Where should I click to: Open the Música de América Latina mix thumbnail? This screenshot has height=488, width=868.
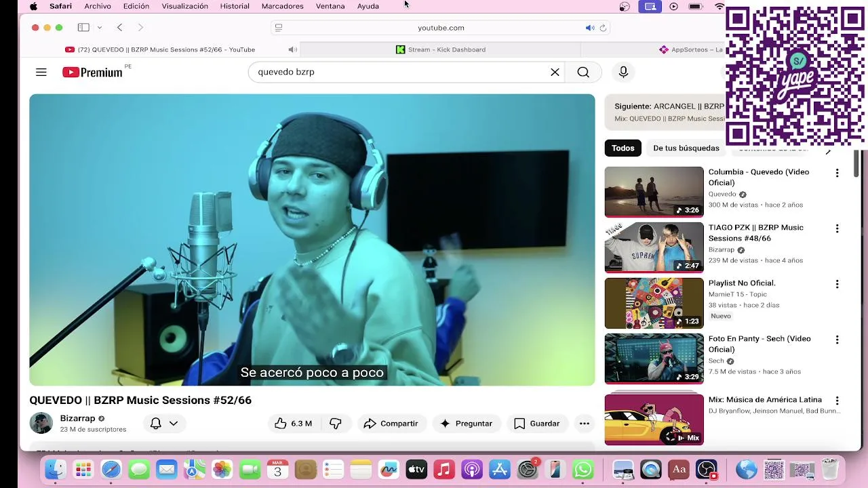pos(654,419)
